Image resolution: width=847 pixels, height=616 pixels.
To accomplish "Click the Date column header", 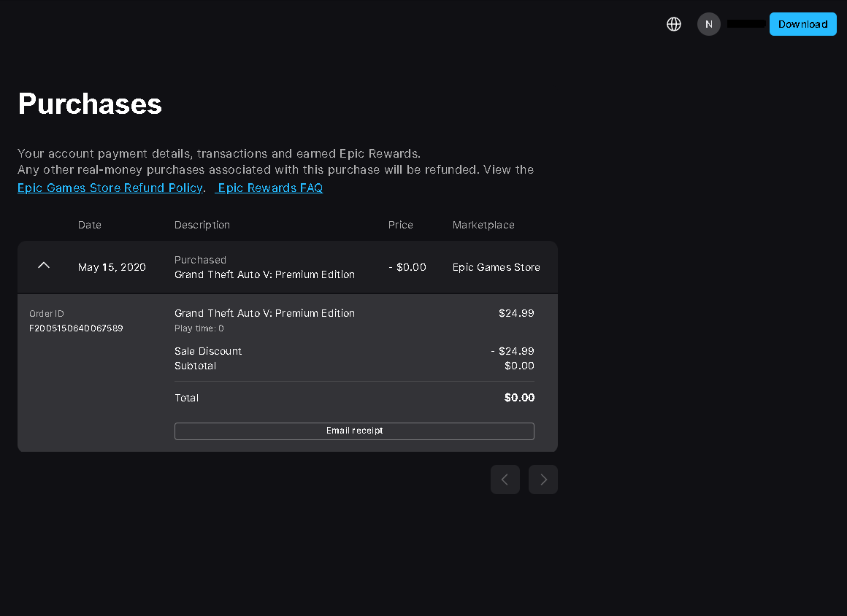I will click(90, 225).
